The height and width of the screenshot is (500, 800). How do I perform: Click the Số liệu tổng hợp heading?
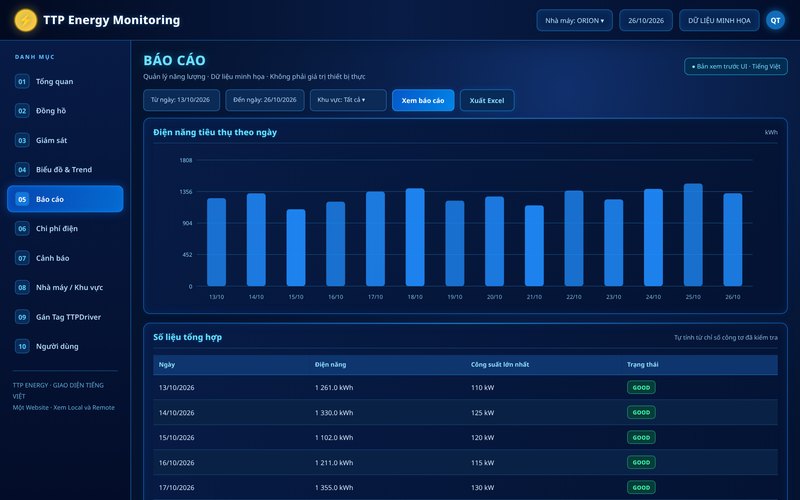187,337
